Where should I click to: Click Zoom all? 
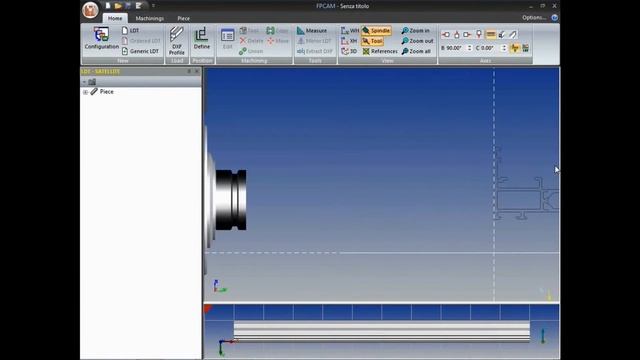[416, 51]
